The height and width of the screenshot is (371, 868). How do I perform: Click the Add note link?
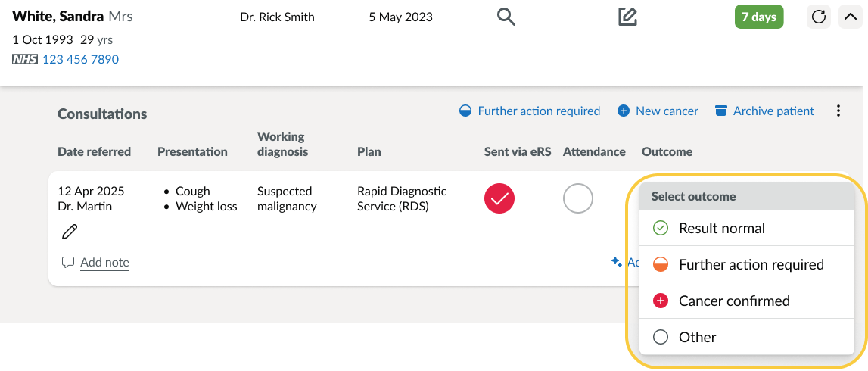point(104,262)
